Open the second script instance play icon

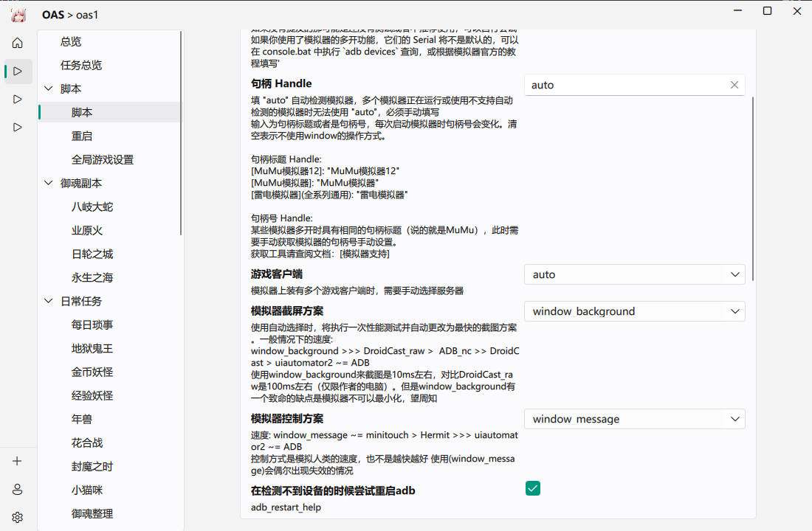pos(17,99)
